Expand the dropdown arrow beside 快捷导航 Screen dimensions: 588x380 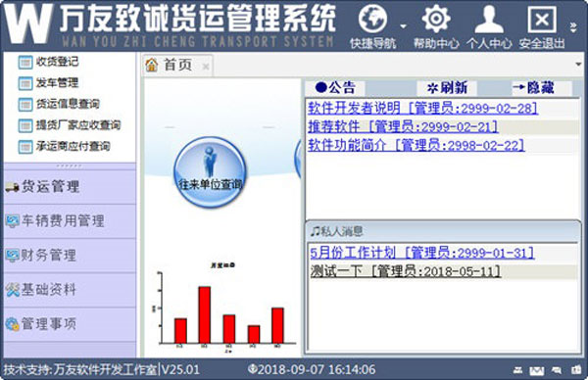tap(403, 26)
